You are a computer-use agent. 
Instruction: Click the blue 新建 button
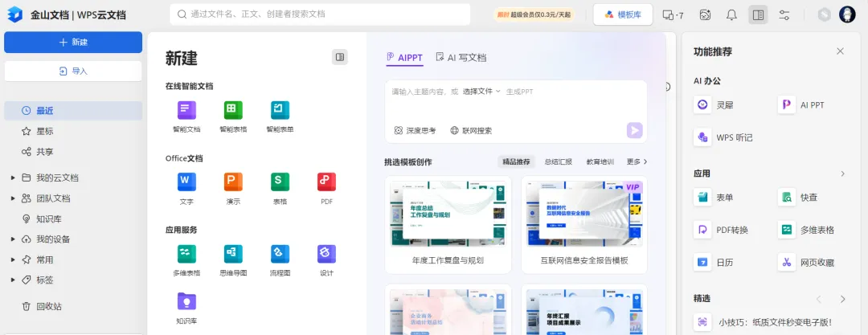click(x=73, y=42)
